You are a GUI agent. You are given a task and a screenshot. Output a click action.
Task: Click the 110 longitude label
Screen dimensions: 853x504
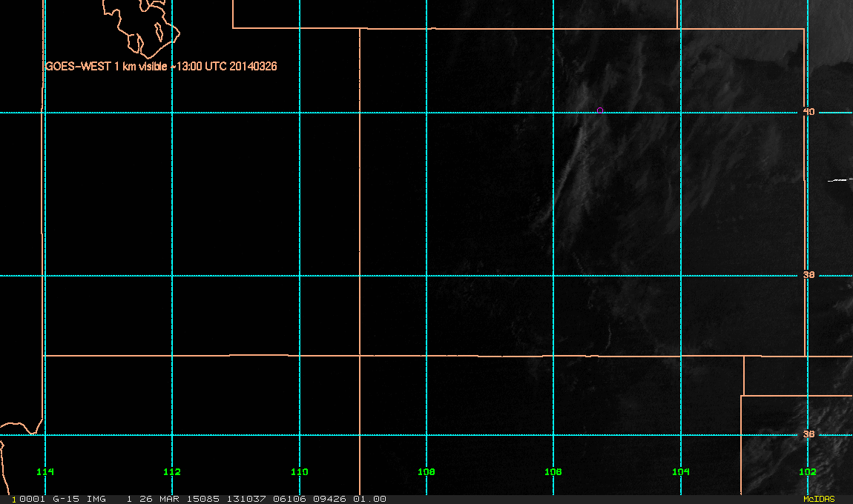pos(299,471)
